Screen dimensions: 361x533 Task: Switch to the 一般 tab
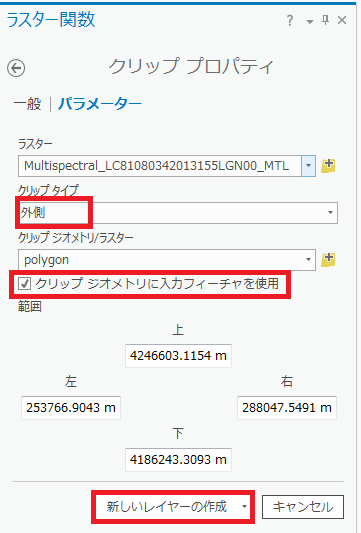[28, 104]
